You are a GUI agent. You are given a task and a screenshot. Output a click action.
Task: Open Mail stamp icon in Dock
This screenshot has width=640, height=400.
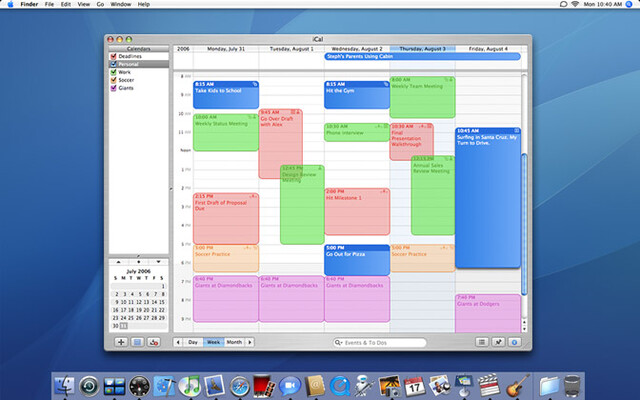pos(214,386)
